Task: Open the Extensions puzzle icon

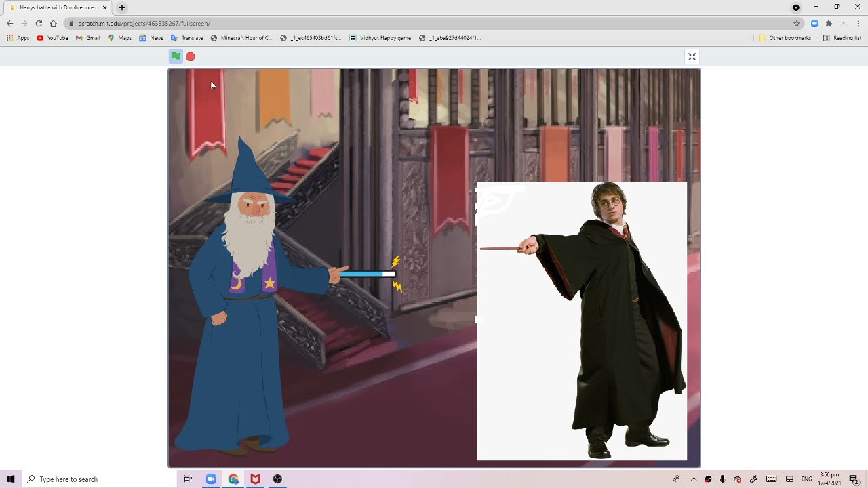Action: click(829, 23)
